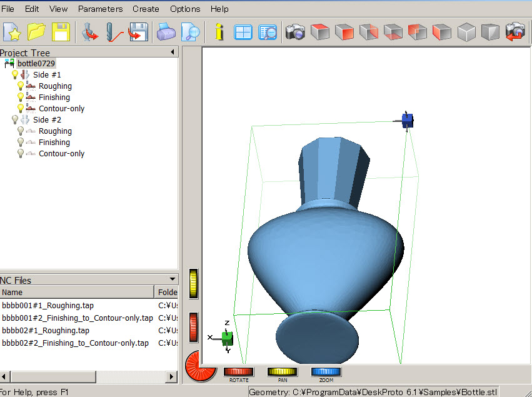Click the blue cube marker in viewport

click(x=407, y=121)
